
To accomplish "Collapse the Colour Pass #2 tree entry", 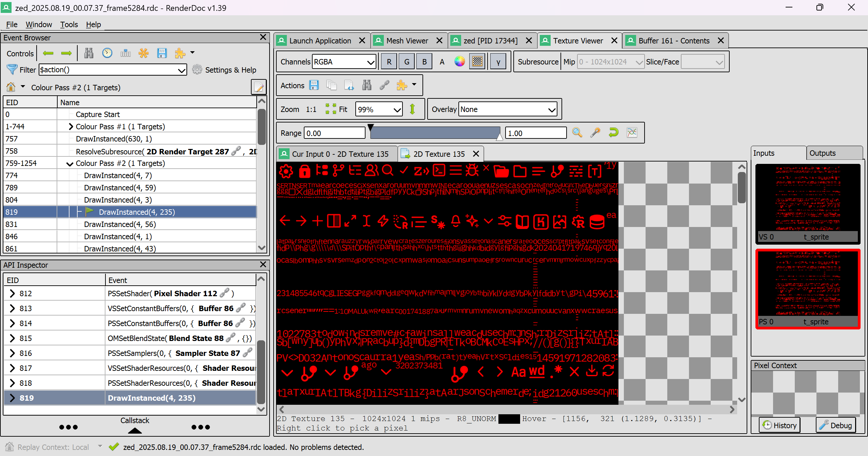I will [x=70, y=163].
